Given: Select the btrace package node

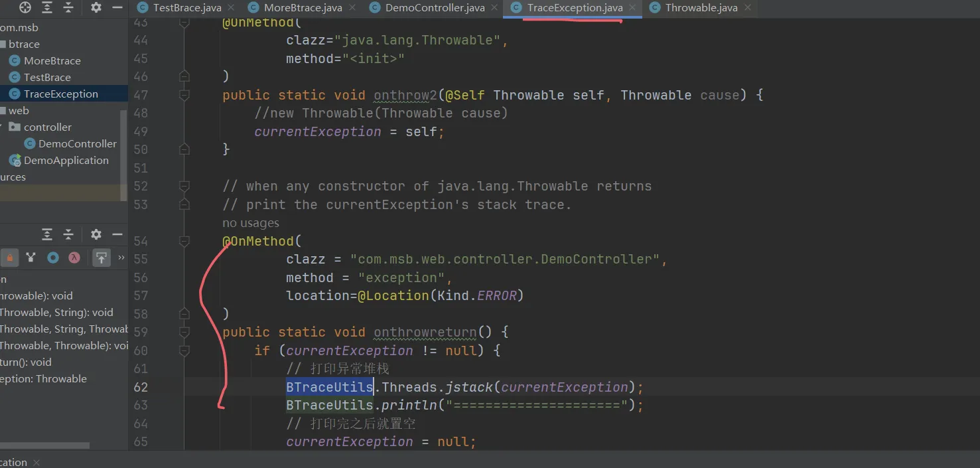Looking at the screenshot, I should (24, 44).
